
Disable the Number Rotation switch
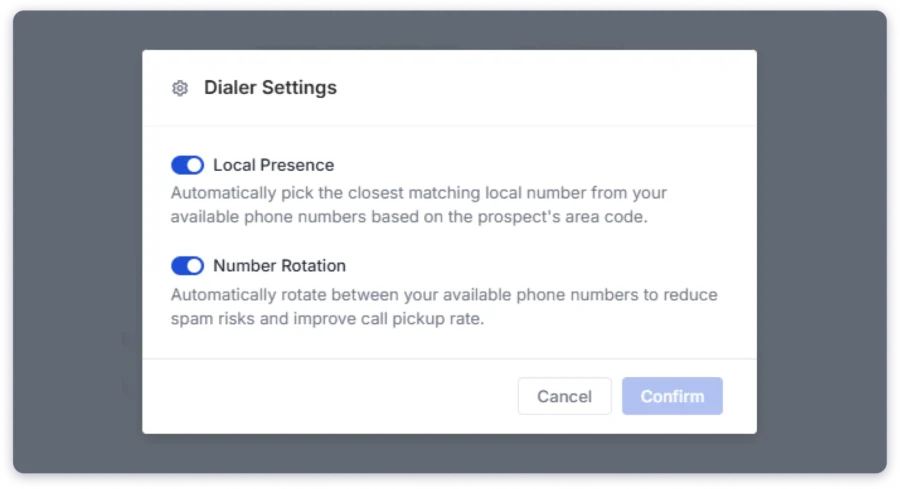click(187, 266)
